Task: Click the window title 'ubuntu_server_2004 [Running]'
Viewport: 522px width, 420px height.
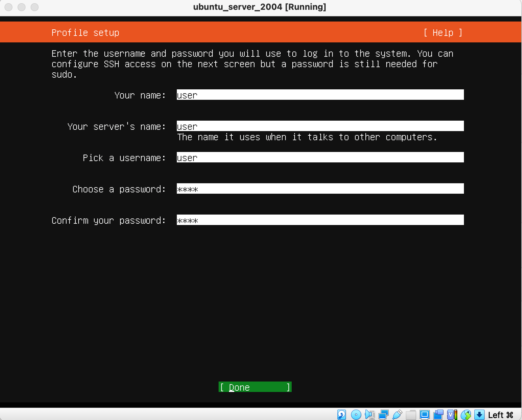Action: 260,7
